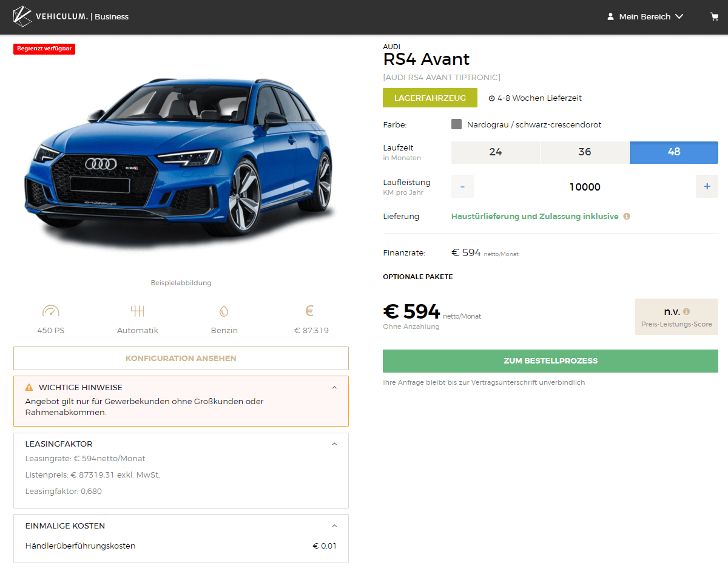Click the Benzin label
The image size is (728, 568).
tap(224, 331)
